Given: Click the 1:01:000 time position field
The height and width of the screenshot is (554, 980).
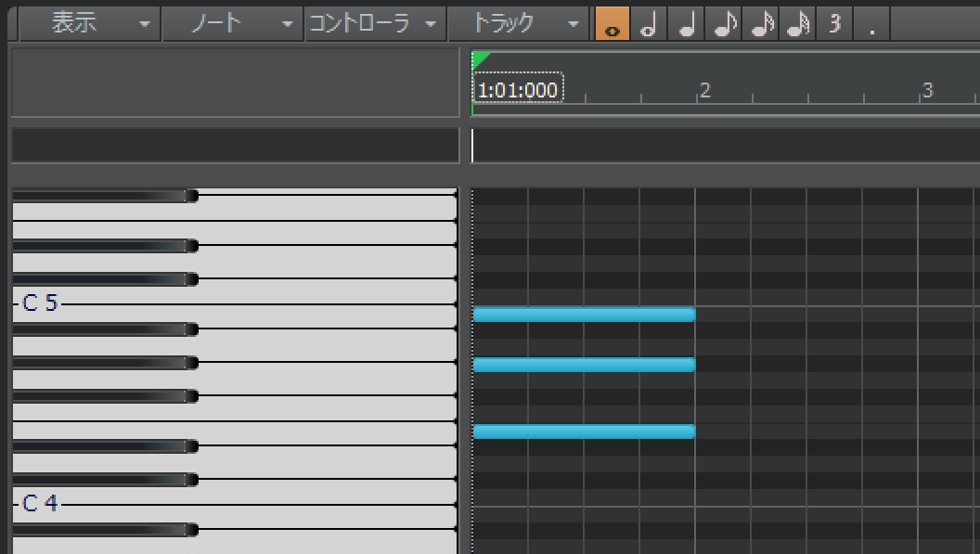Looking at the screenshot, I should pyautogui.click(x=517, y=88).
